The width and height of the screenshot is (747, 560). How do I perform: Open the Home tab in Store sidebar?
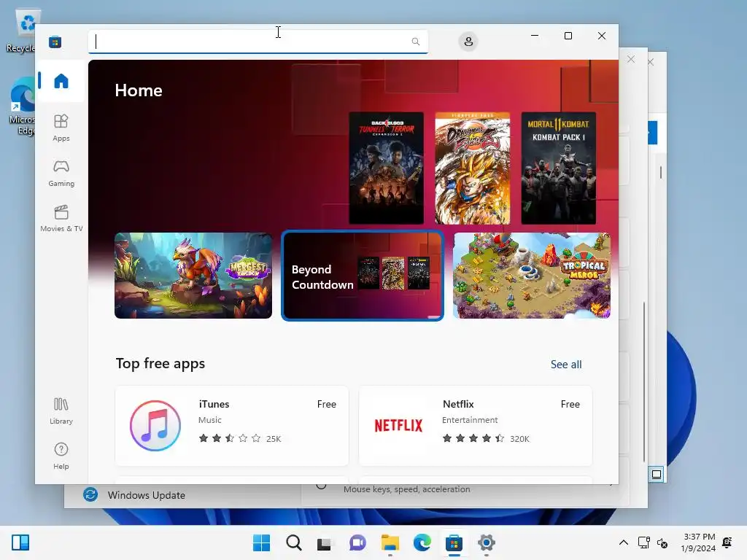(61, 81)
